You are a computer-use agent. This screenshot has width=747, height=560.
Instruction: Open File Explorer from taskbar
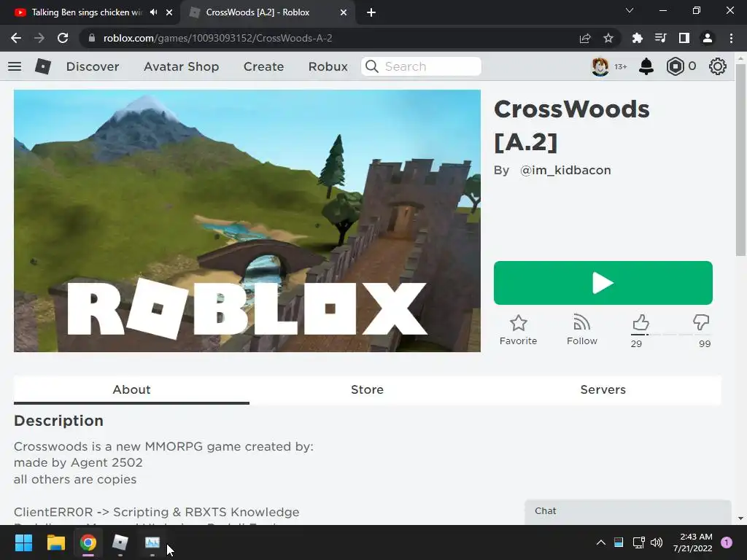(x=55, y=542)
